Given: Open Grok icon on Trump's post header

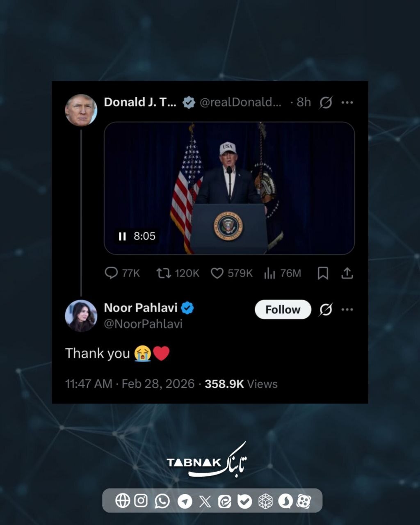Looking at the screenshot, I should (326, 103).
